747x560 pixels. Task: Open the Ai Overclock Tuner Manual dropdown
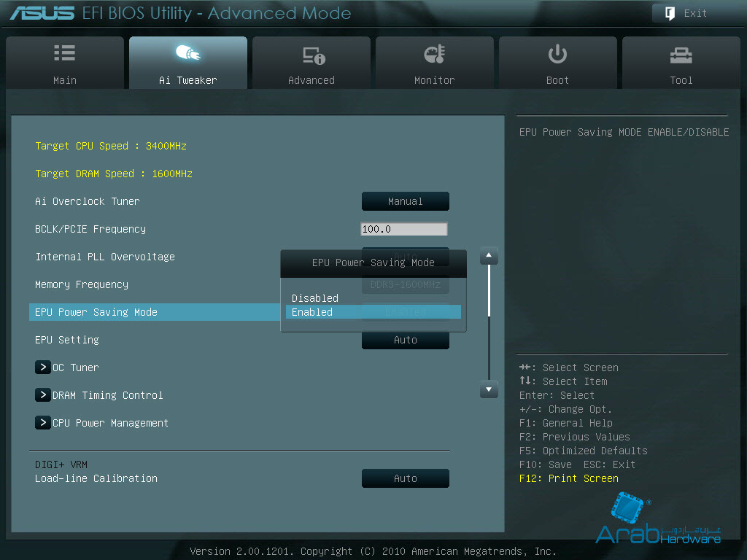406,201
